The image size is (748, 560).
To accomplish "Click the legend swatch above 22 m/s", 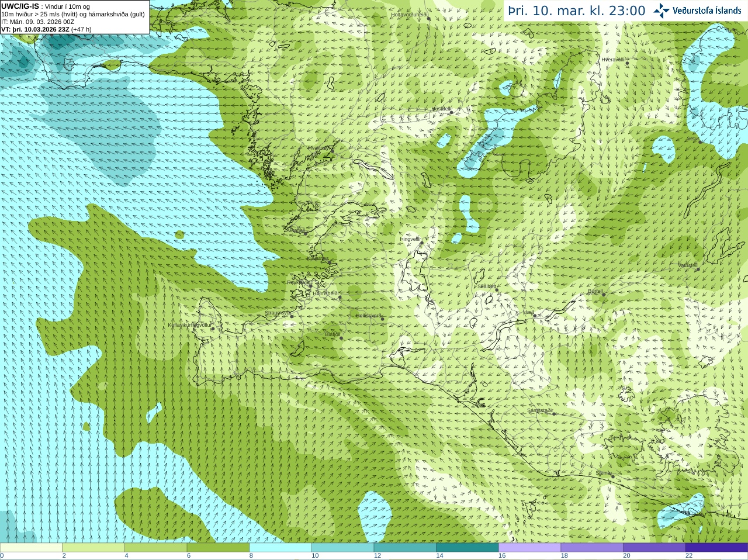I will [717, 548].
